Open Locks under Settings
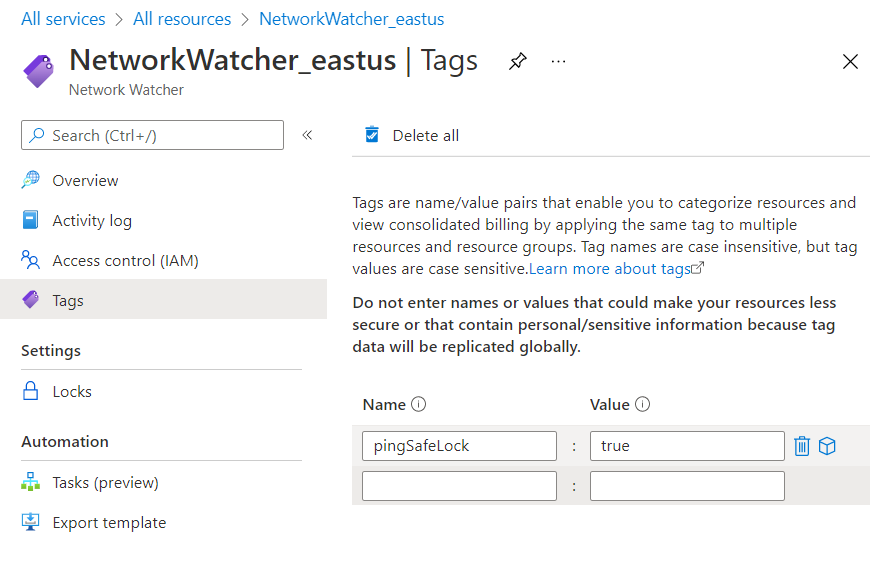Image resolution: width=883 pixels, height=565 pixels. click(72, 392)
